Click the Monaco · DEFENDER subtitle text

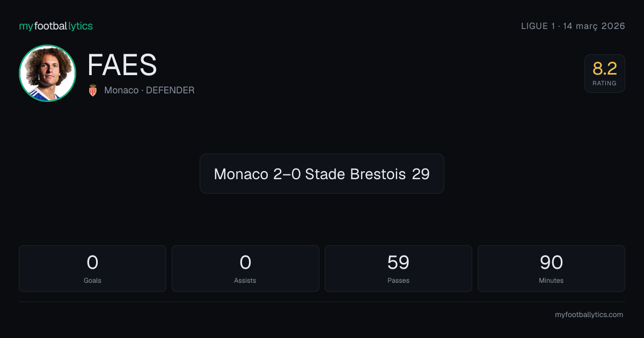pos(149,90)
